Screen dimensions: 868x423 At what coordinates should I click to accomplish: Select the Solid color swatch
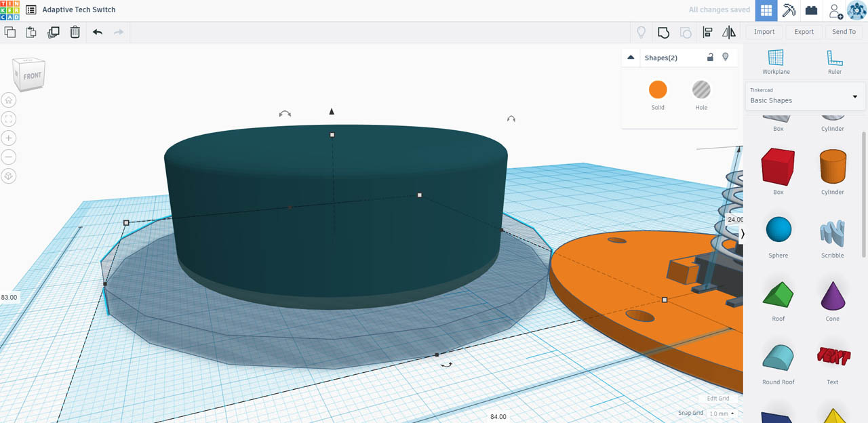point(658,89)
